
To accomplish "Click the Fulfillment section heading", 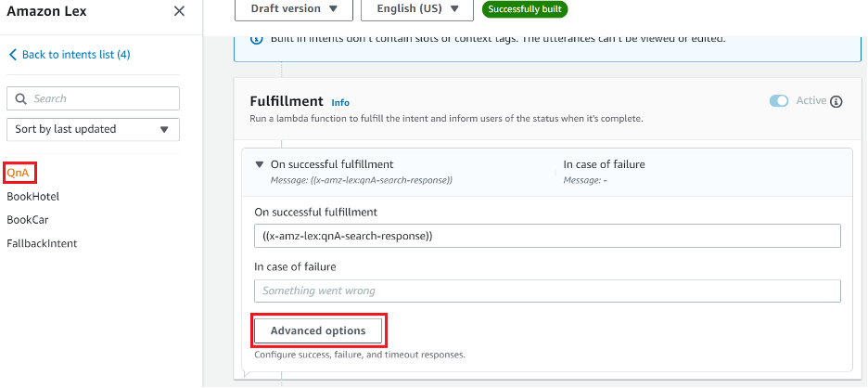I will 287,101.
